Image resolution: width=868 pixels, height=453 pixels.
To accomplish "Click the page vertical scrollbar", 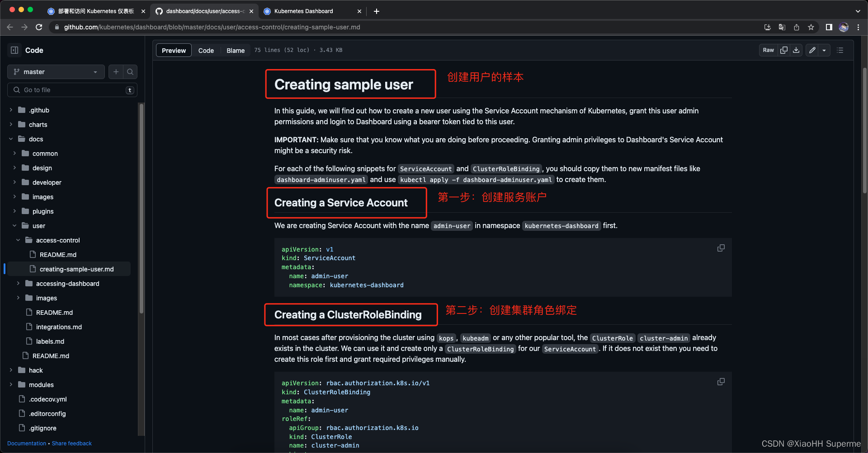I will coord(864,131).
